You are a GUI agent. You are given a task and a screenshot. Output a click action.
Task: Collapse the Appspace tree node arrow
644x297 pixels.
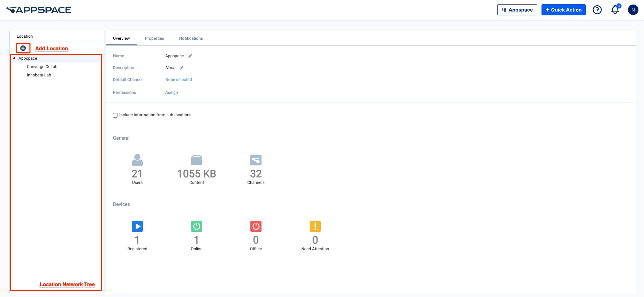(14, 58)
